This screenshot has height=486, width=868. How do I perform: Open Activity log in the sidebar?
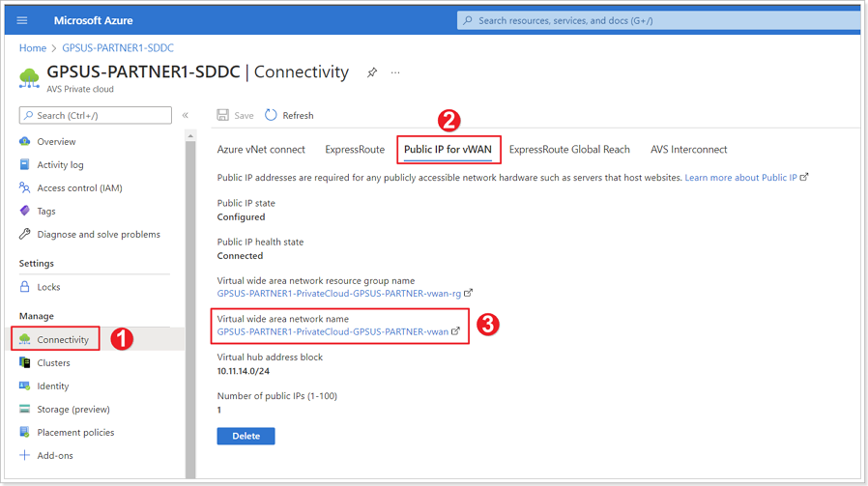tap(60, 165)
